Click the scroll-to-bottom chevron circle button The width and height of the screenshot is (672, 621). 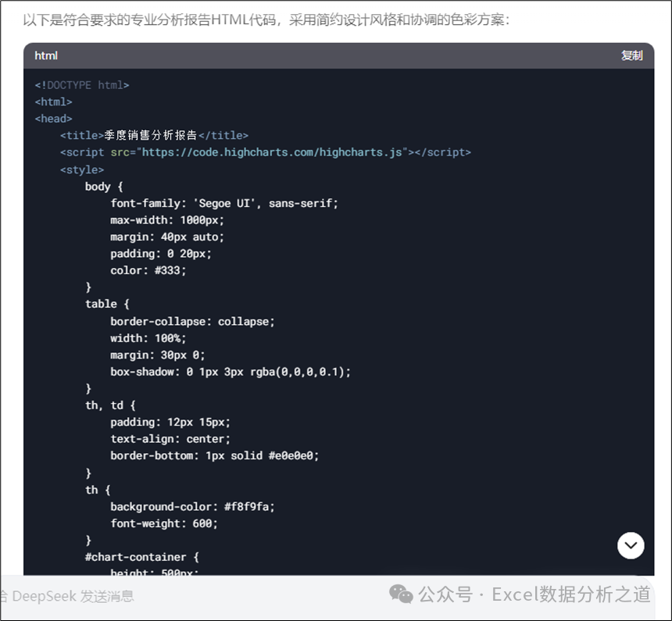coord(631,545)
